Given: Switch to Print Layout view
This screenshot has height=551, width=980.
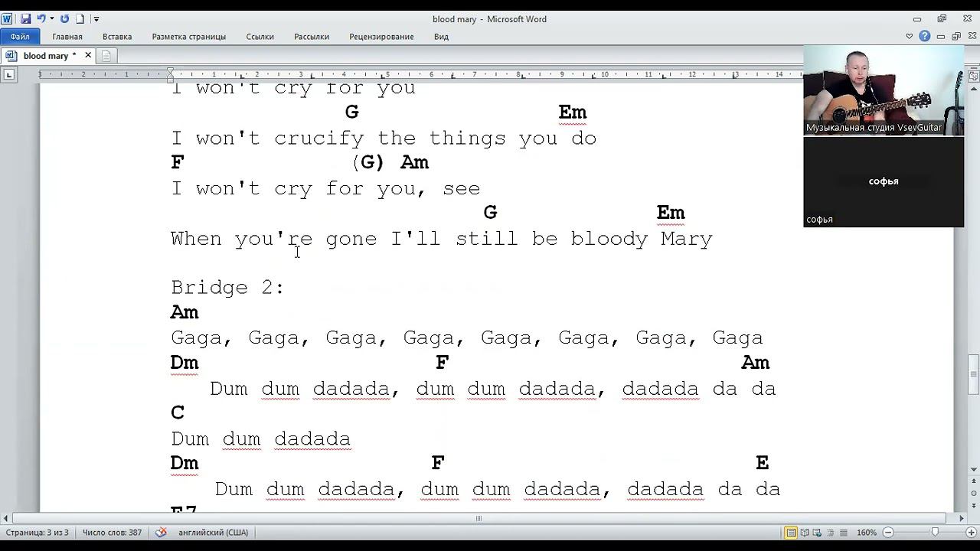Looking at the screenshot, I should [791, 532].
